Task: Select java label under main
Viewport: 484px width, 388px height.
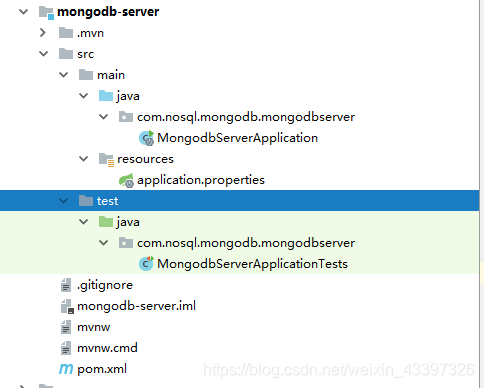Action: pyautogui.click(x=128, y=96)
